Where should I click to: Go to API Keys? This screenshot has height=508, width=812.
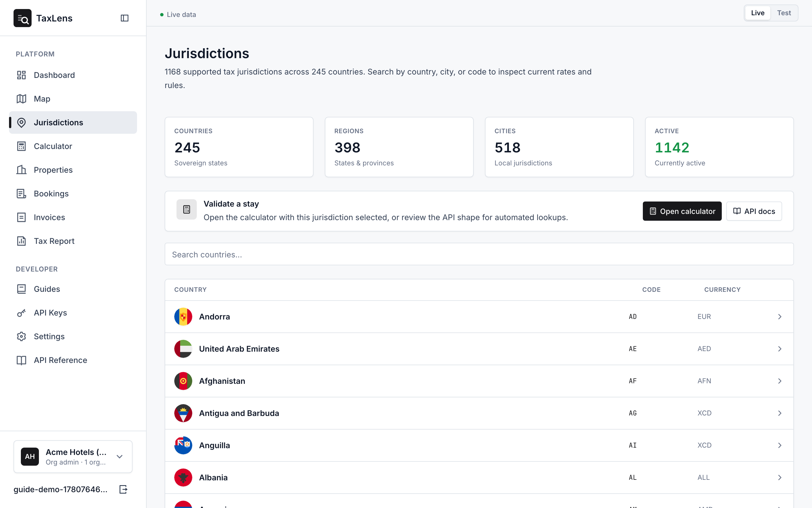(x=73, y=313)
